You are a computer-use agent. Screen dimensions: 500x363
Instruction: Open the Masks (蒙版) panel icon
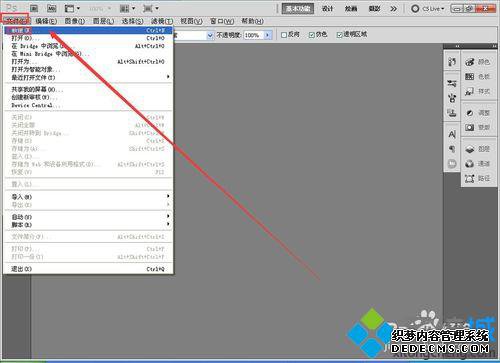click(470, 127)
